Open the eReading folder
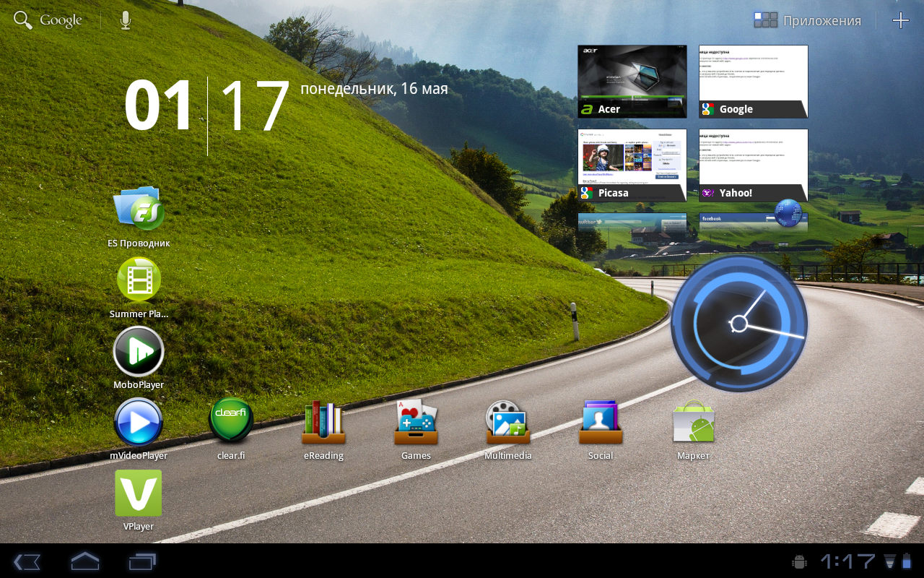Image resolution: width=924 pixels, height=578 pixels. point(323,423)
